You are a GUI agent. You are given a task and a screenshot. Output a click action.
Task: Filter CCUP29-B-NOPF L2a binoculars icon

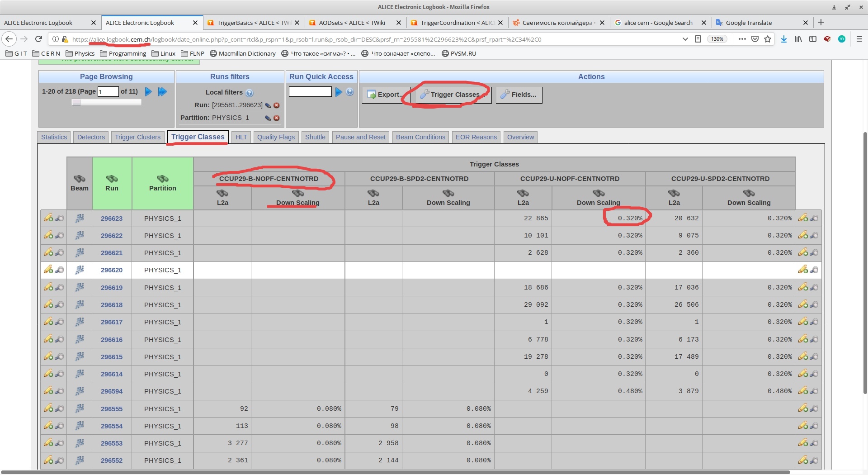click(222, 193)
